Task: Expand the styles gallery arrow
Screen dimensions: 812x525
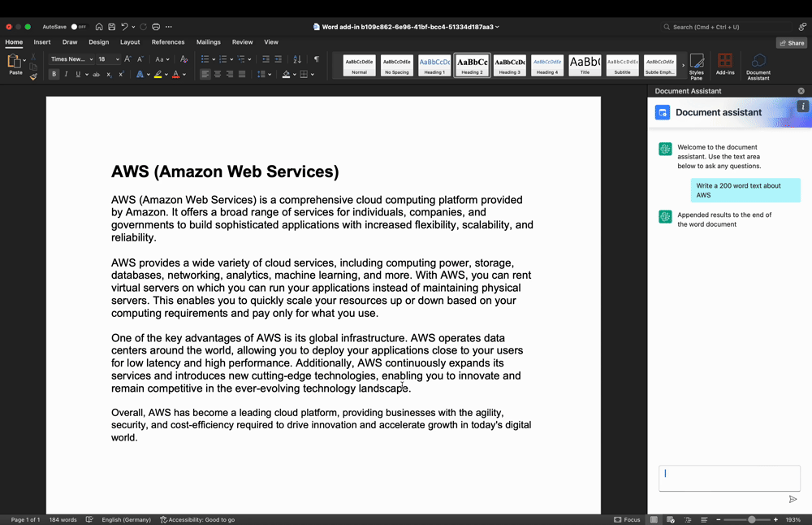Action: point(683,65)
